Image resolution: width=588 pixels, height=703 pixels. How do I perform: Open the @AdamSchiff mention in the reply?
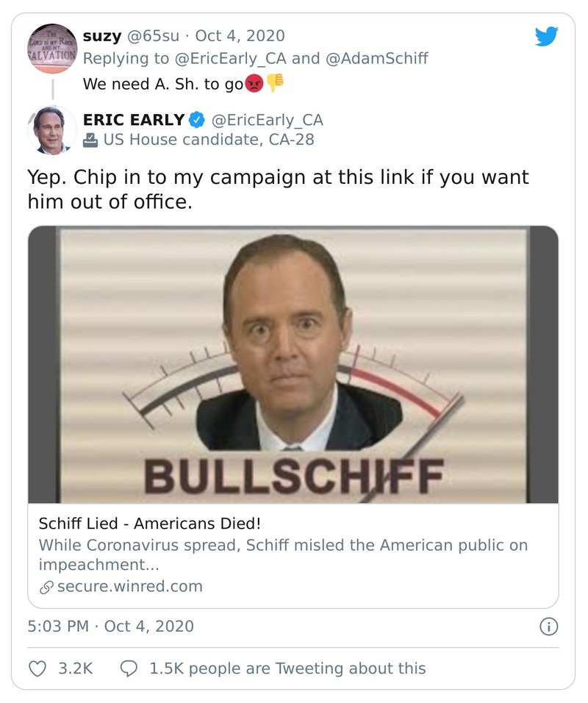pyautogui.click(x=377, y=57)
